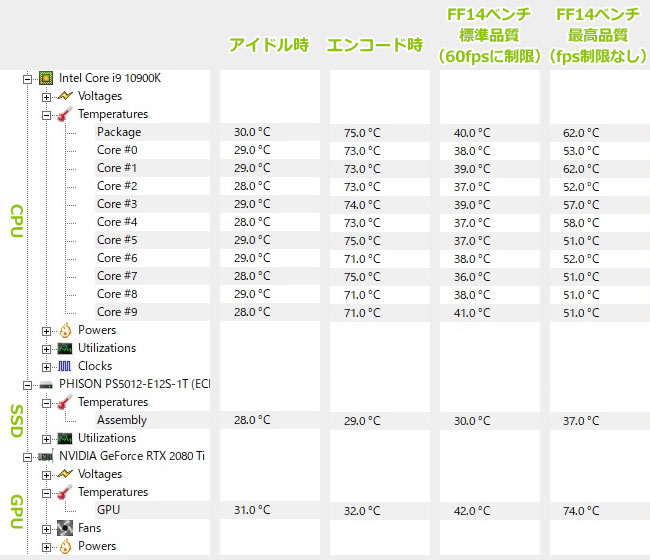
Task: Click the GPU Fans fan icon
Action: click(65, 528)
